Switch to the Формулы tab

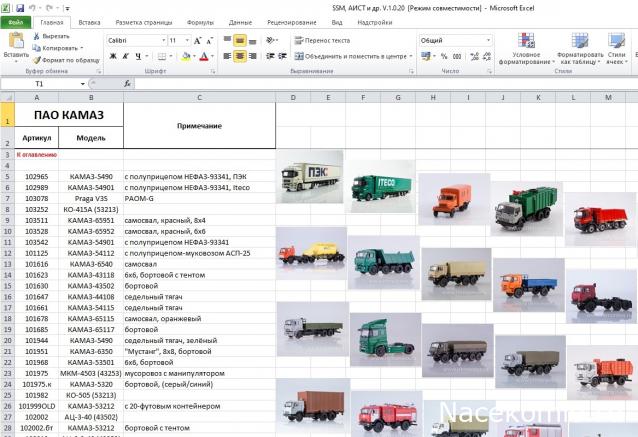[200, 22]
